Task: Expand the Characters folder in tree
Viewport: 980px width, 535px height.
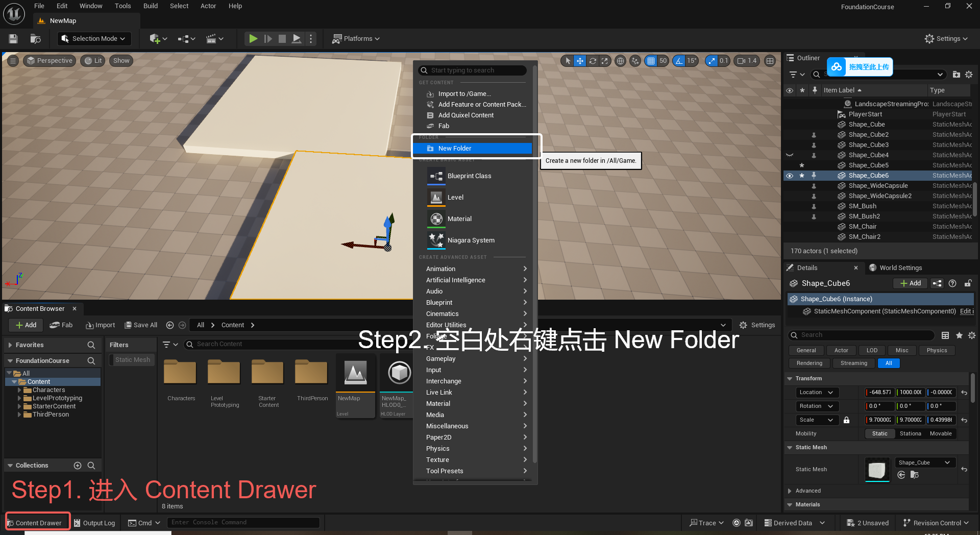Action: click(19, 390)
